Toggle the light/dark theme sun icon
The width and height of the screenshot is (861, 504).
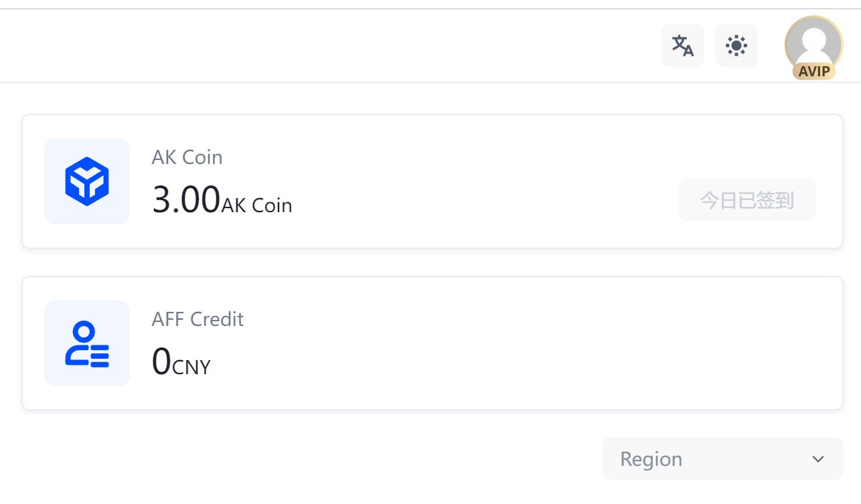tap(736, 46)
